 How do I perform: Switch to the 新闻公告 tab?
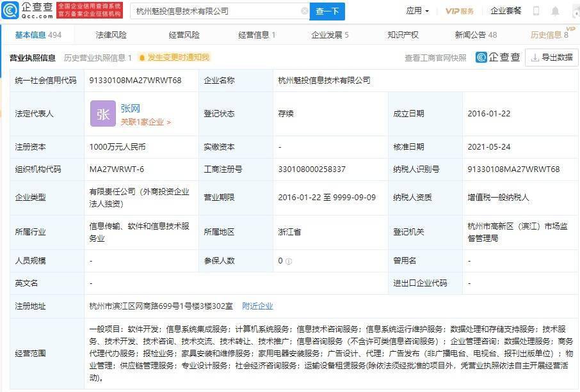476,35
